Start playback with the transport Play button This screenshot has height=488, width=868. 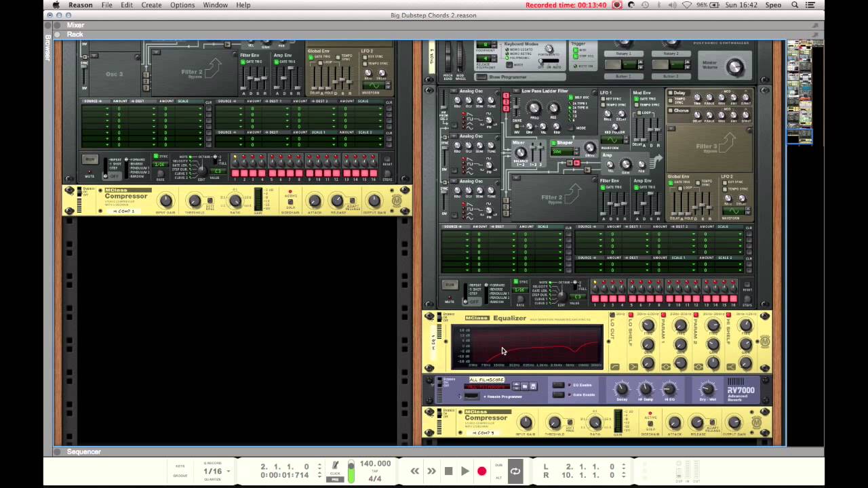465,471
